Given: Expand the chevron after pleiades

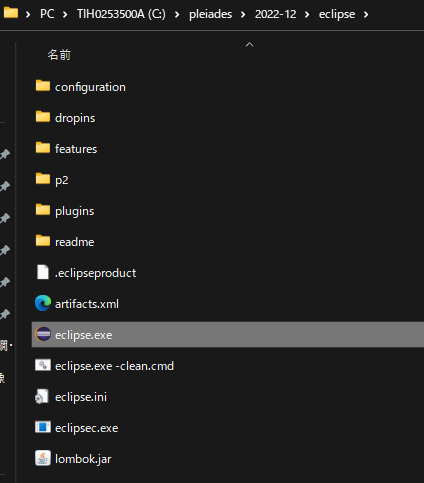Looking at the screenshot, I should (243, 15).
